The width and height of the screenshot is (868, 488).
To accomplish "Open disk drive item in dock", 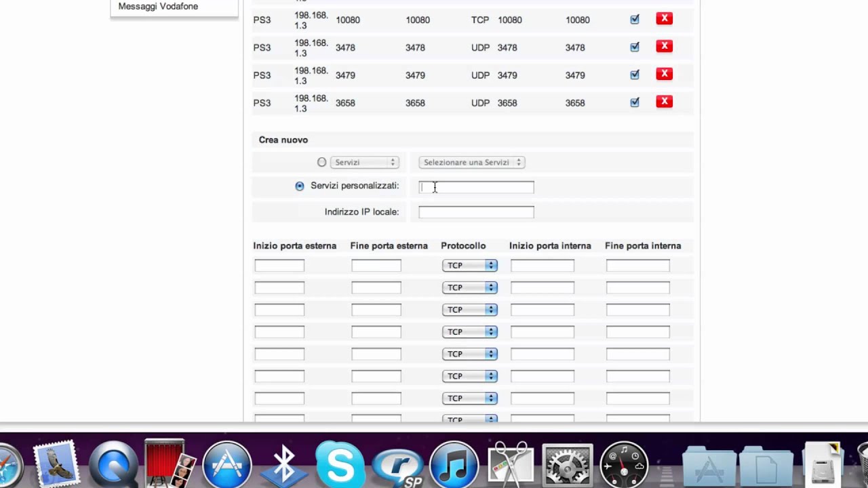I will 823,465.
